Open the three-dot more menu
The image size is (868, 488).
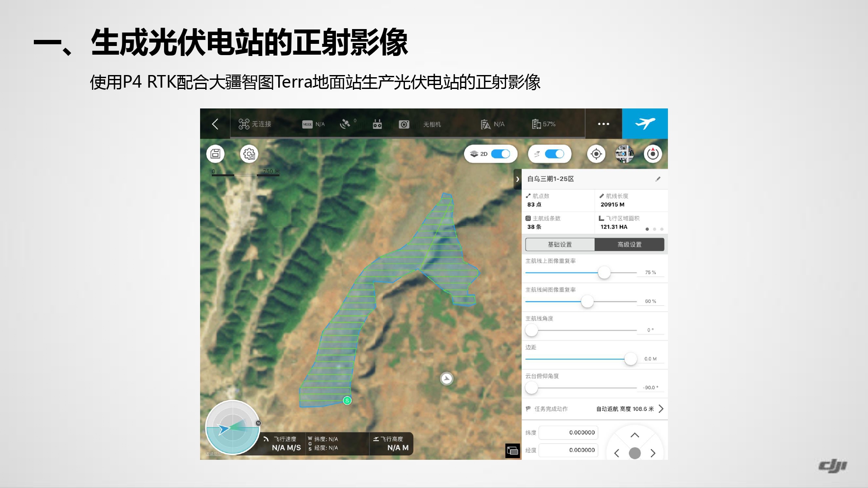coord(603,124)
